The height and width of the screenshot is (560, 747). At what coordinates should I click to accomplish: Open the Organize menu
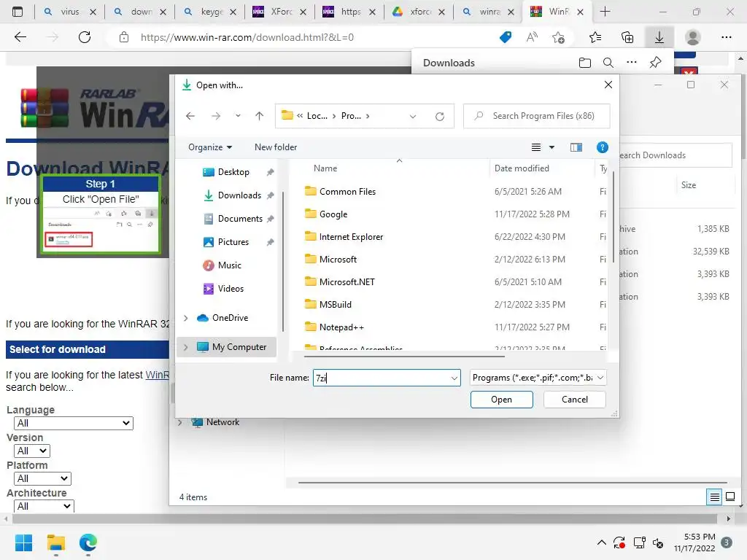[210, 147]
